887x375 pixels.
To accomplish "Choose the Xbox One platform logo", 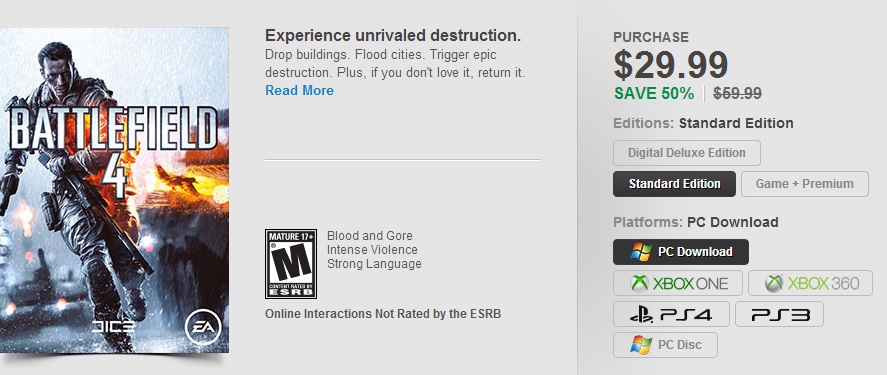I will coord(678,283).
